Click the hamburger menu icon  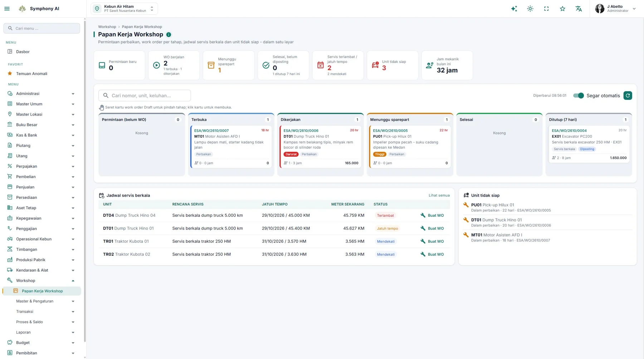[x=7, y=9]
